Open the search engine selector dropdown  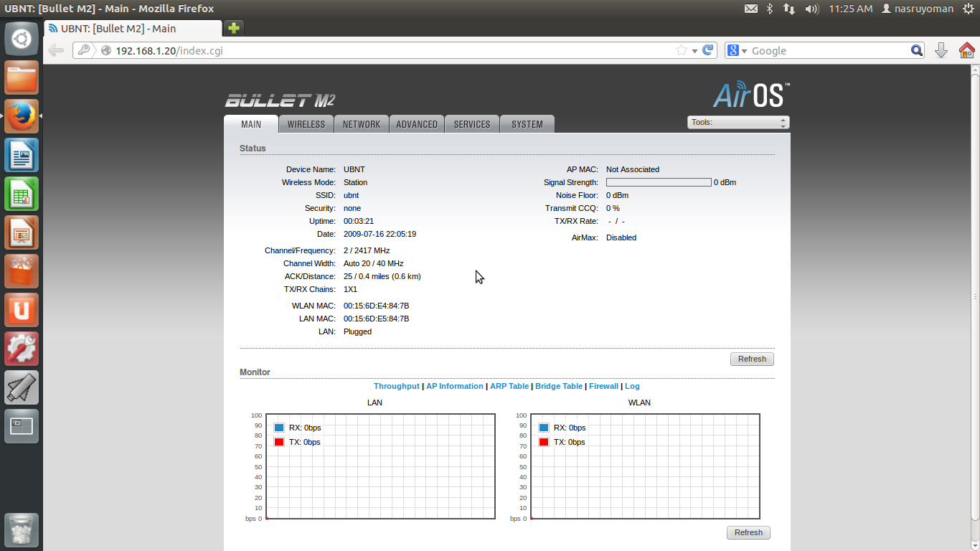(737, 50)
